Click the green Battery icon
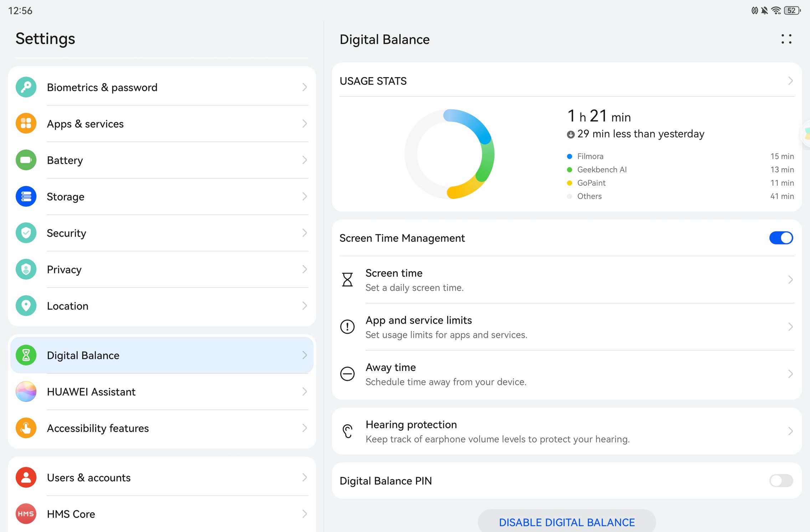Viewport: 810px width, 532px height. pos(26,160)
